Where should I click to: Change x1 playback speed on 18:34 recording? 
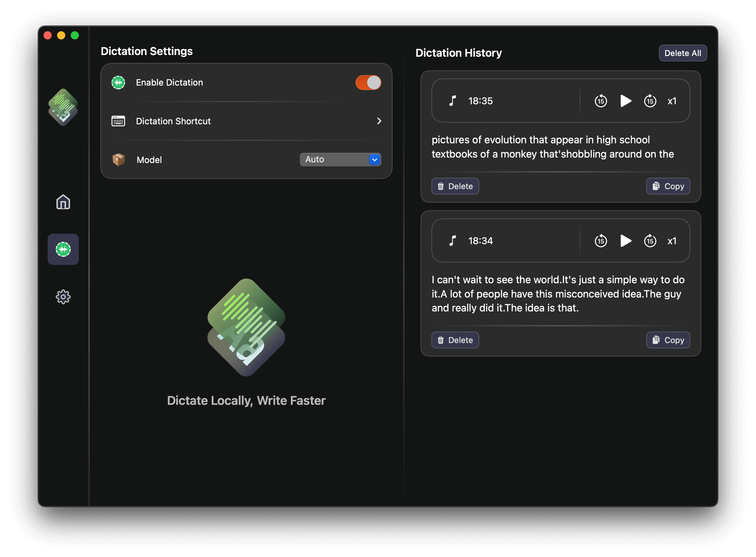point(672,241)
